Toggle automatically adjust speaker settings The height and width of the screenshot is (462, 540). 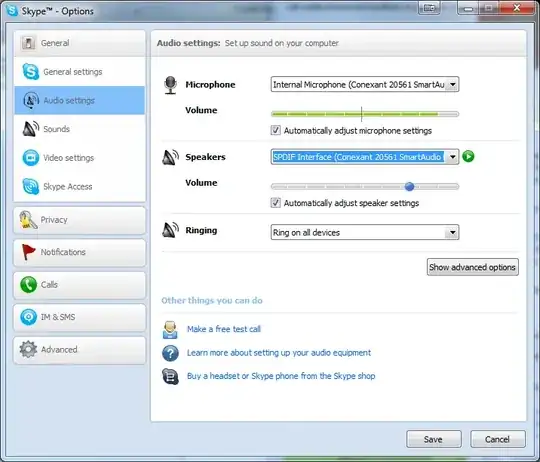coord(276,202)
